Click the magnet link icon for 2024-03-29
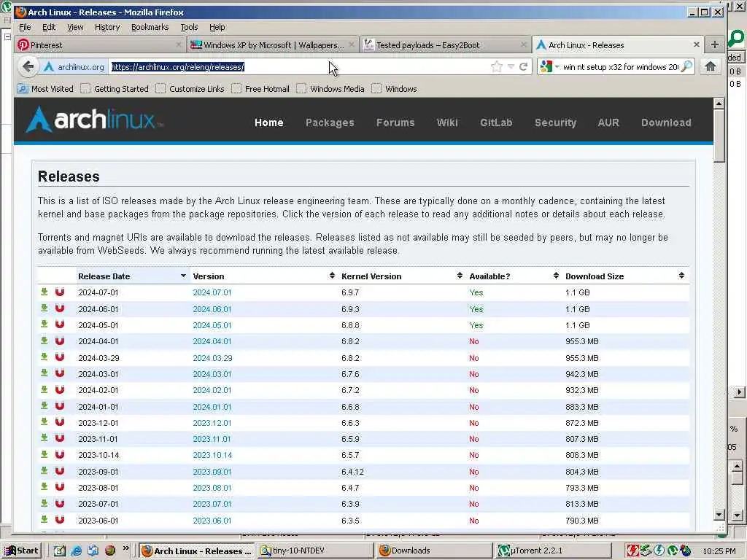747x560 pixels. pyautogui.click(x=60, y=357)
